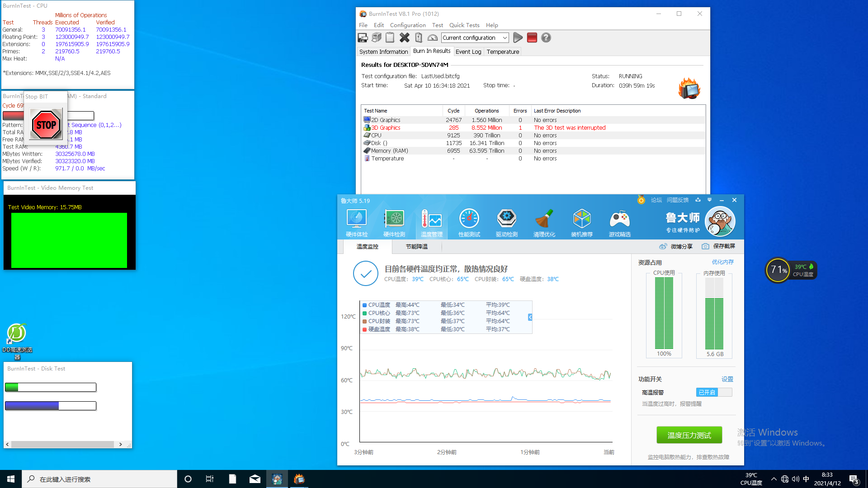Click the BurnInTest play/run button

(x=518, y=38)
